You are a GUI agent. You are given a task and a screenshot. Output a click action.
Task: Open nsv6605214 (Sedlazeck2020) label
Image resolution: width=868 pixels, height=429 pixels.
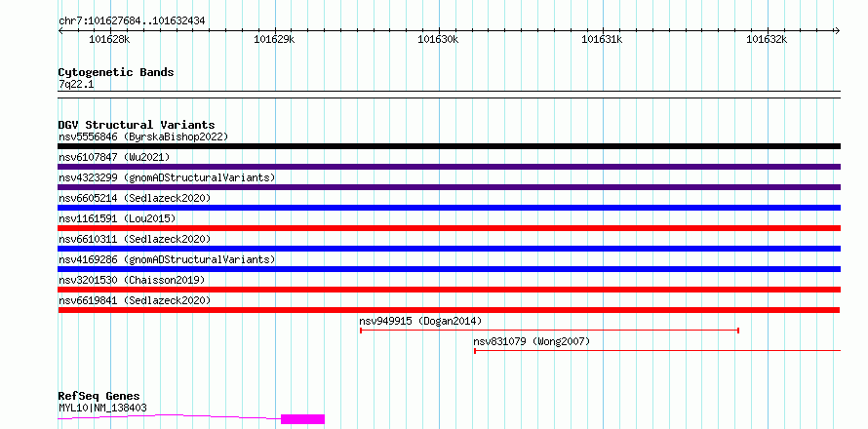click(x=135, y=198)
